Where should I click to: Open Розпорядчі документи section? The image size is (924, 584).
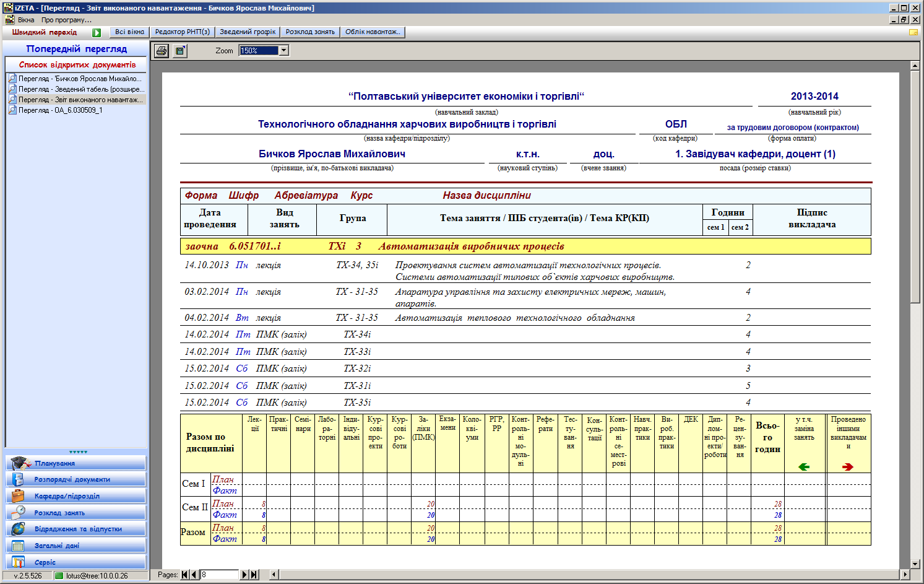click(x=76, y=479)
